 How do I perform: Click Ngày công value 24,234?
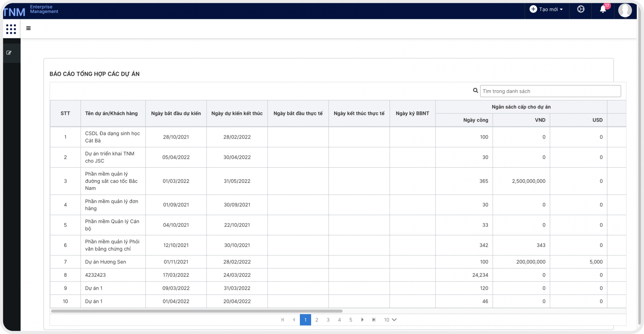click(x=480, y=275)
